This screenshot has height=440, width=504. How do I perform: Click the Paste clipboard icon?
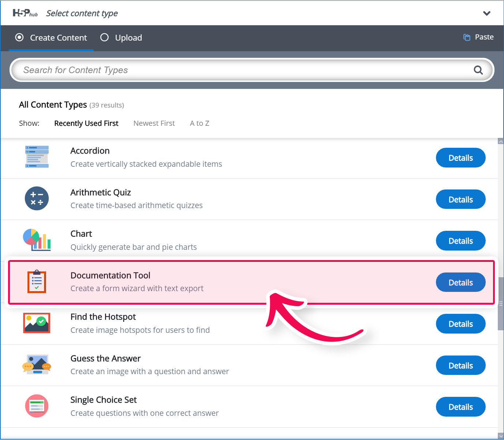click(467, 37)
